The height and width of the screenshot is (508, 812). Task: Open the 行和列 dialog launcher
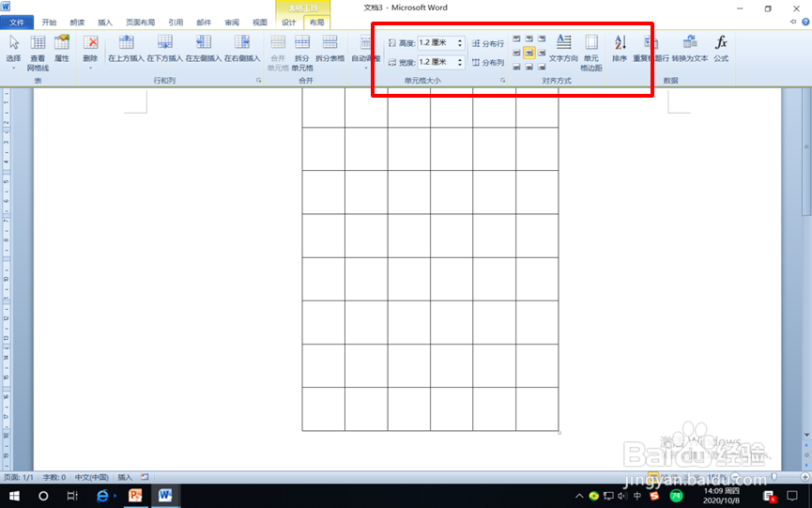[x=258, y=81]
